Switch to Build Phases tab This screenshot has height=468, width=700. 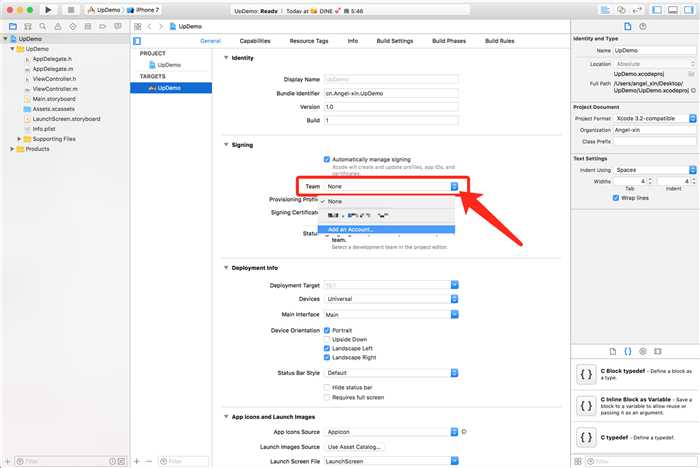(449, 41)
